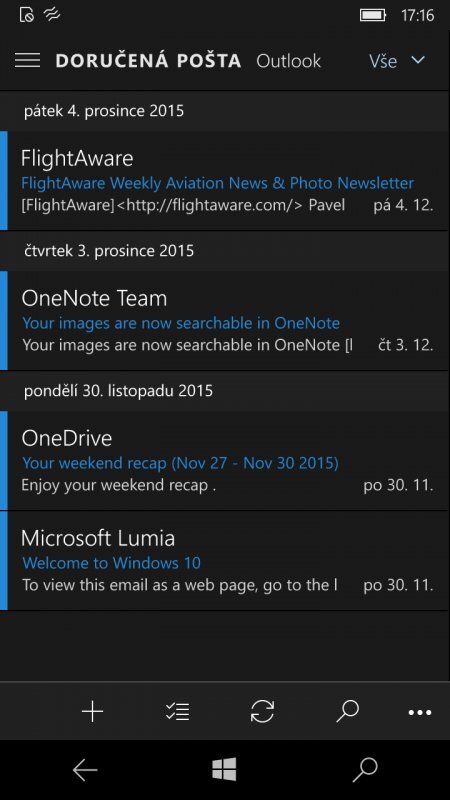450x800 pixels.
Task: Open the OneDrive email
Action: 225,461
